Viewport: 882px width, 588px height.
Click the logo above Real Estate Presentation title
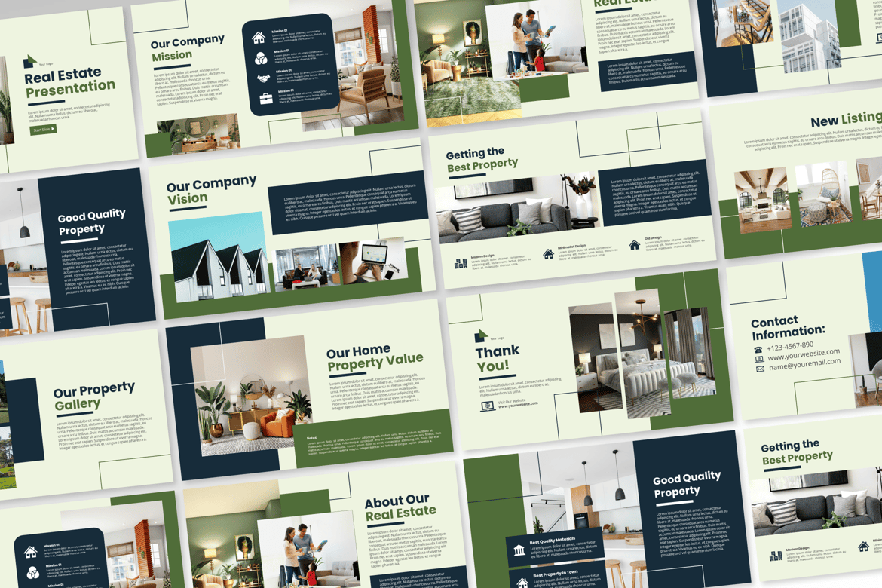(x=30, y=61)
